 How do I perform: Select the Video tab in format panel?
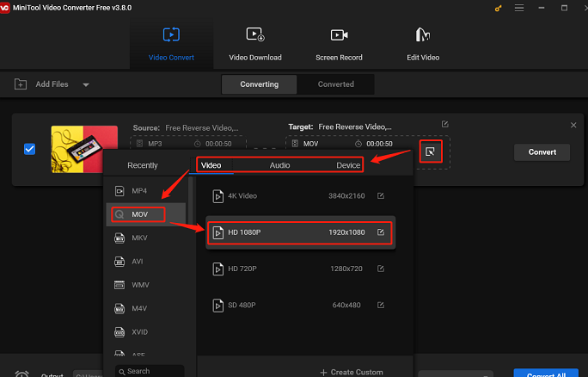(x=211, y=165)
